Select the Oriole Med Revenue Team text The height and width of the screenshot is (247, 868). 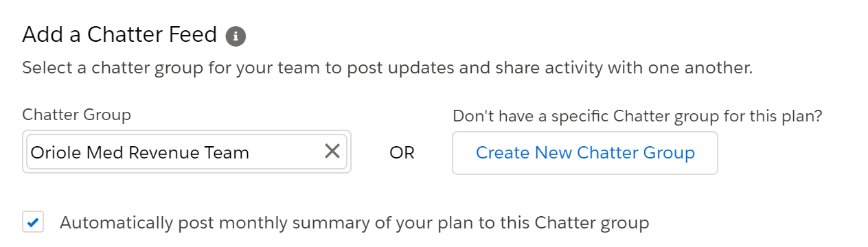pyautogui.click(x=140, y=152)
